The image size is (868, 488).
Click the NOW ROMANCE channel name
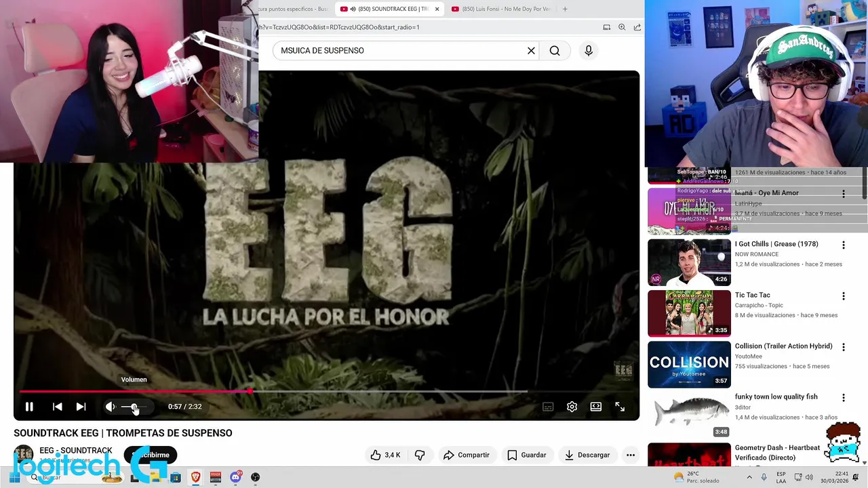point(756,254)
